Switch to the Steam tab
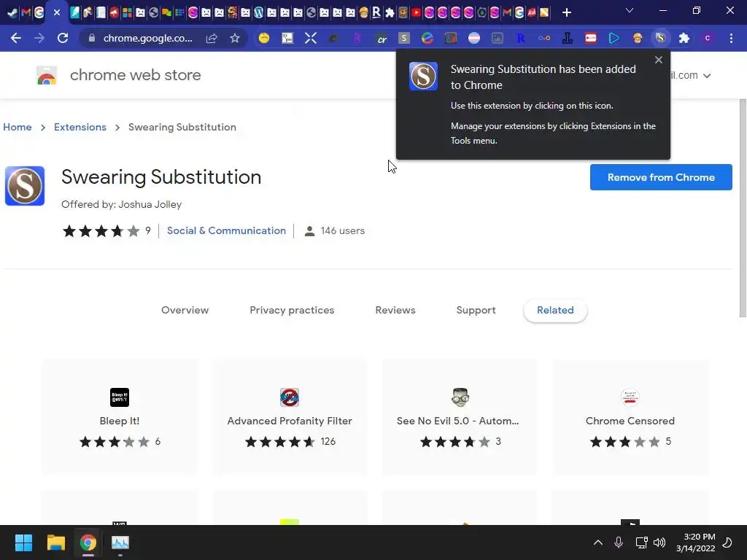 pyautogui.click(x=13, y=12)
